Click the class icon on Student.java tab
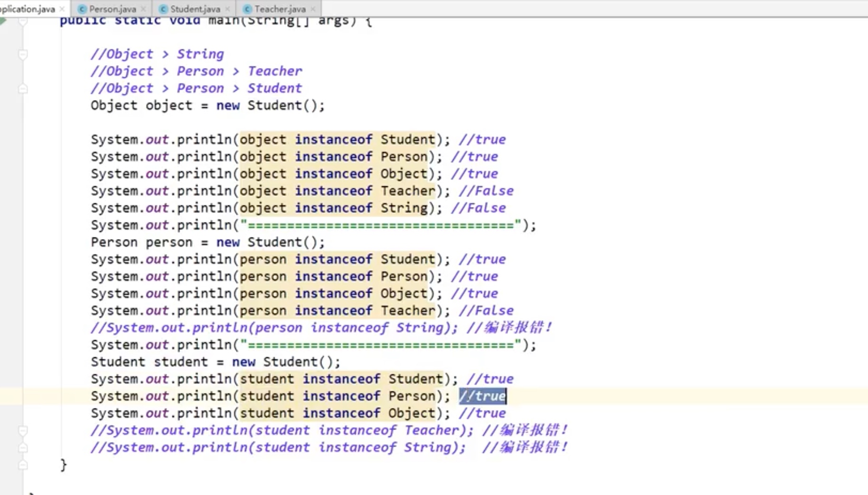Viewport: 868px width, 495px height. [x=163, y=9]
